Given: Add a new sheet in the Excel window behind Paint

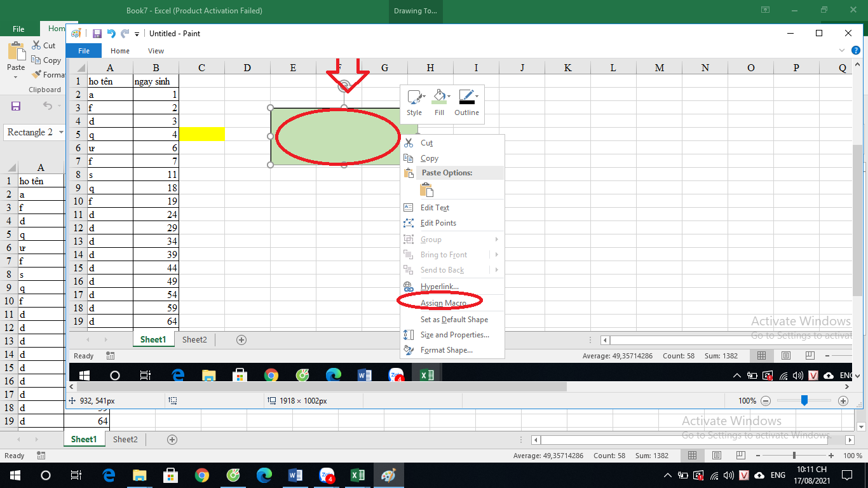Looking at the screenshot, I should click(x=172, y=440).
